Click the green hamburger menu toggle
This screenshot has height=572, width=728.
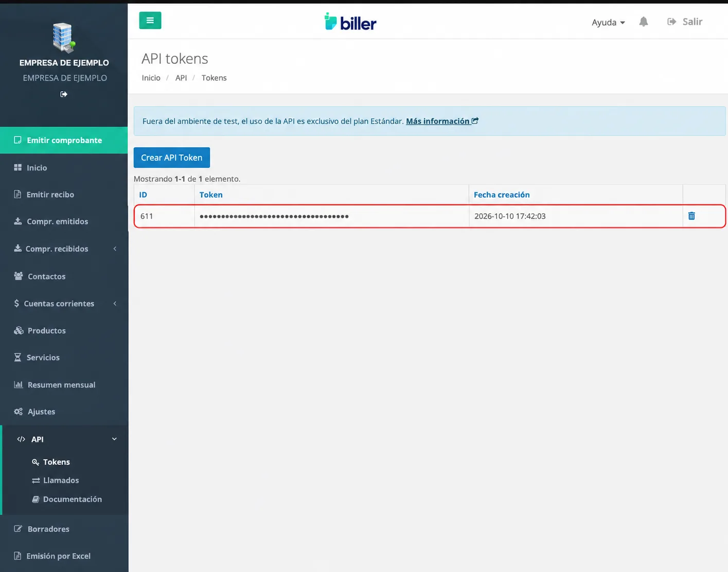pos(150,21)
